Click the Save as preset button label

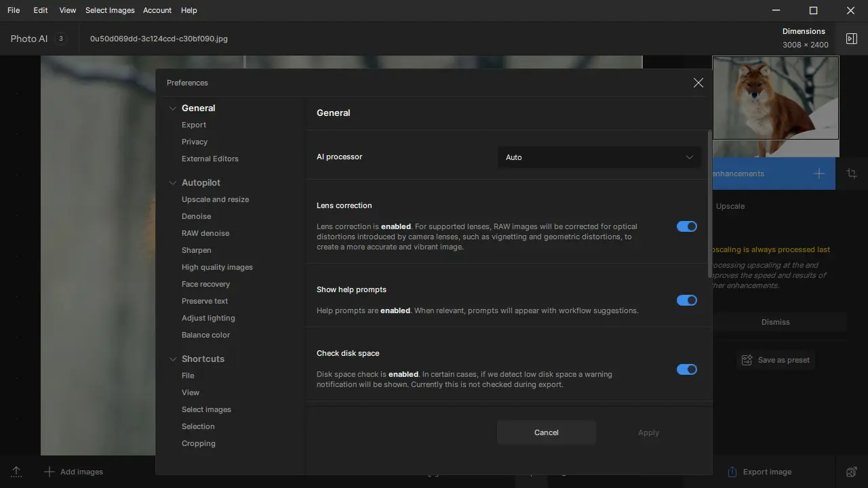tap(784, 360)
